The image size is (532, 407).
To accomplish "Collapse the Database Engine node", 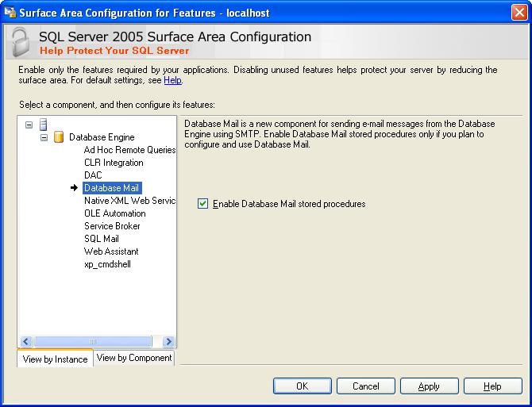I will click(44, 137).
